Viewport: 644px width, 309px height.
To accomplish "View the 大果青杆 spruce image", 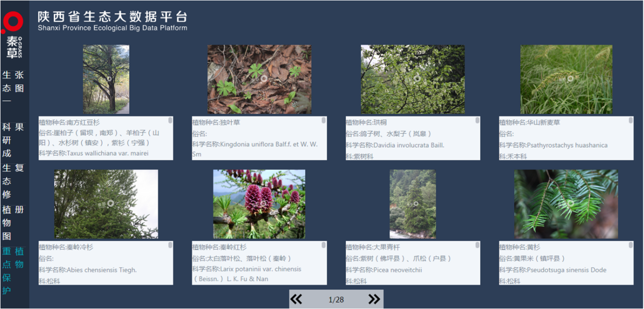I will click(x=413, y=204).
